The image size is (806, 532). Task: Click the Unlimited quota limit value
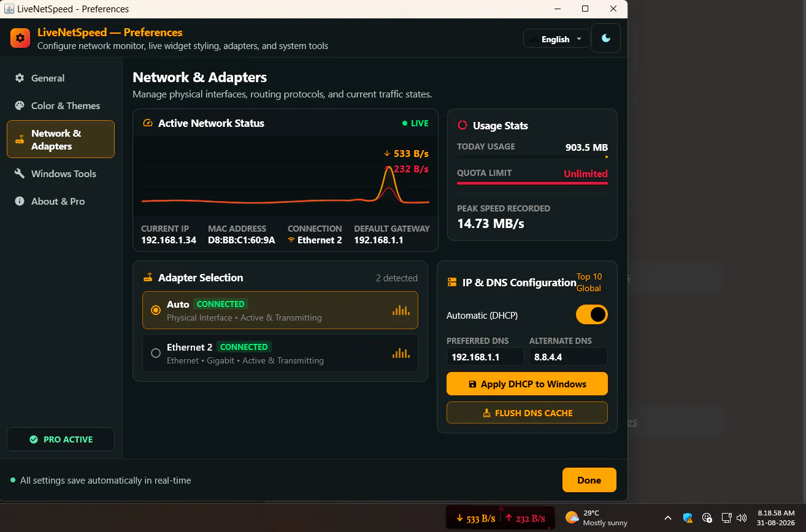click(x=586, y=173)
